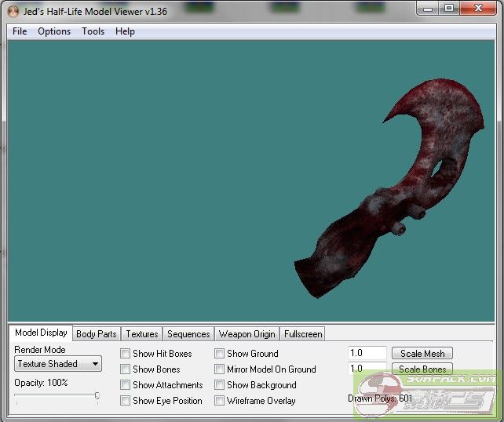
Task: Open the File menu
Action: coord(20,31)
